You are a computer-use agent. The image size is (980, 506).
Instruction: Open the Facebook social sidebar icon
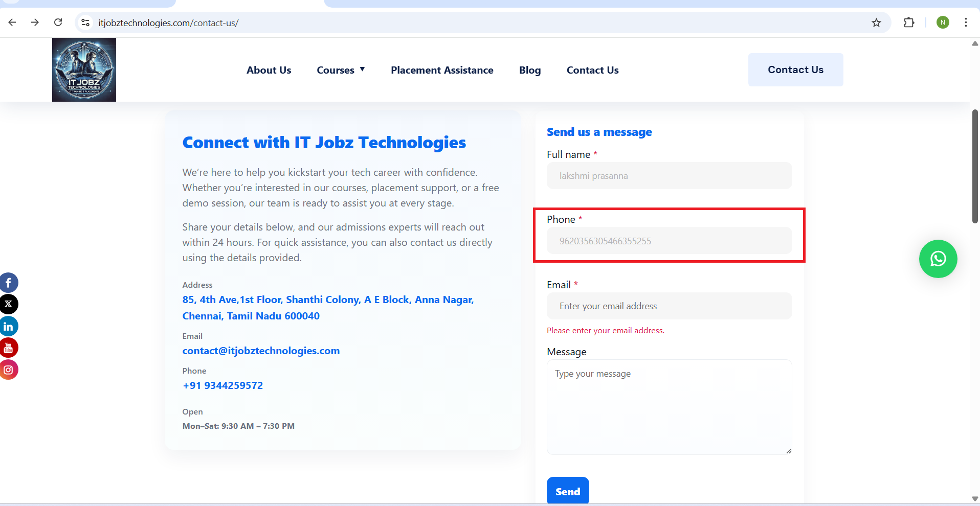point(8,283)
